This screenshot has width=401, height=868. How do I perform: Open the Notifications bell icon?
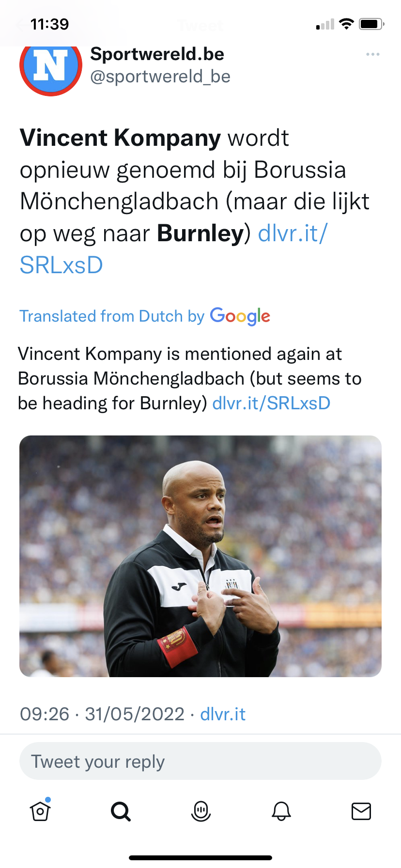281,811
